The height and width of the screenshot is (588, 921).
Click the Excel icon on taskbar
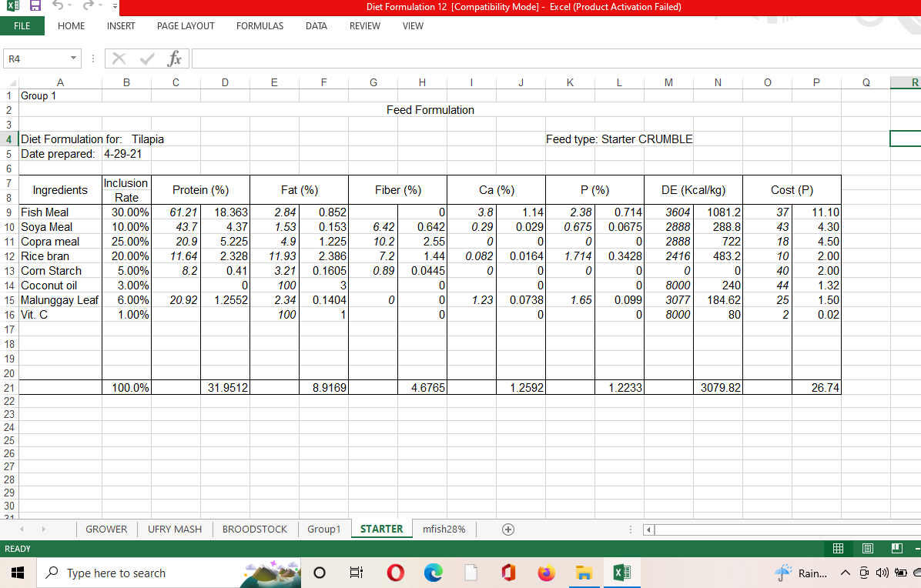[621, 573]
